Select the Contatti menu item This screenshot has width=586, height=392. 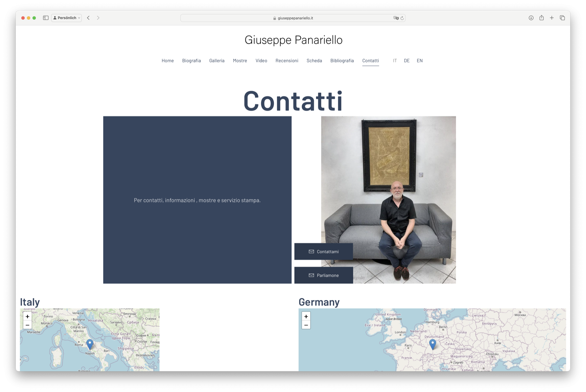371,61
